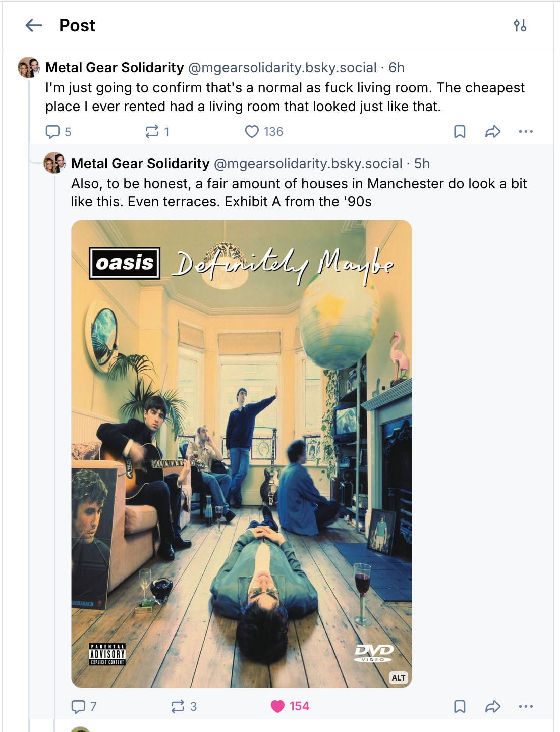The image size is (560, 732).
Task: Repost the first post with 1 repost
Action: (x=152, y=132)
